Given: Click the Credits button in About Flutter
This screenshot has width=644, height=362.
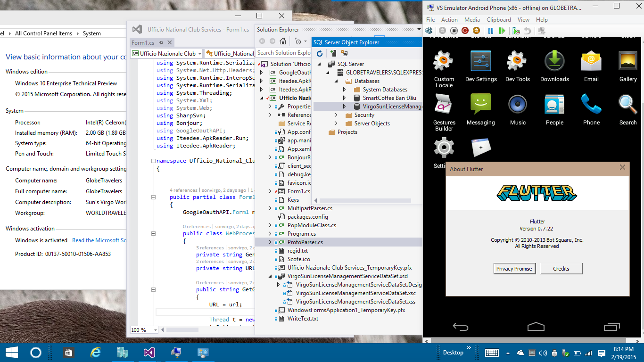Looking at the screenshot, I should [x=561, y=268].
